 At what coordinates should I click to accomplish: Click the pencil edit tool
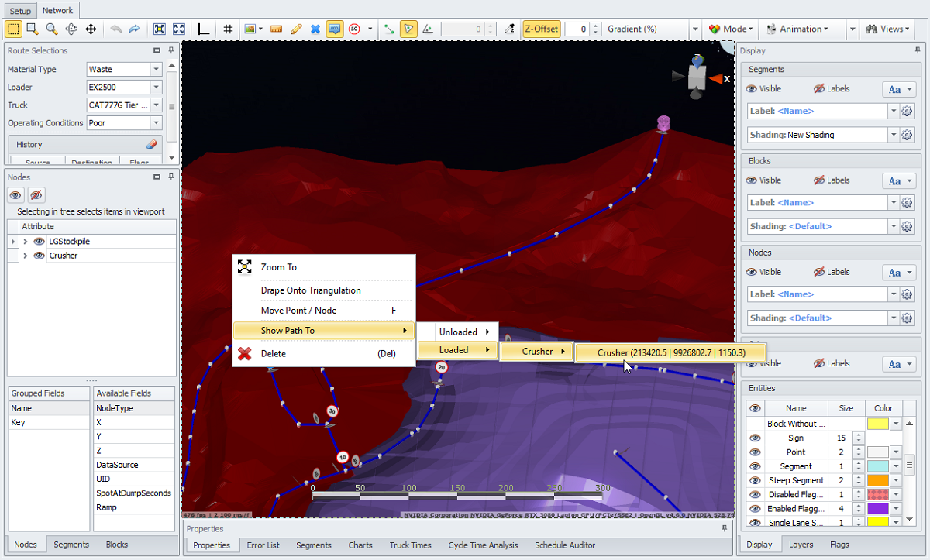coord(295,29)
